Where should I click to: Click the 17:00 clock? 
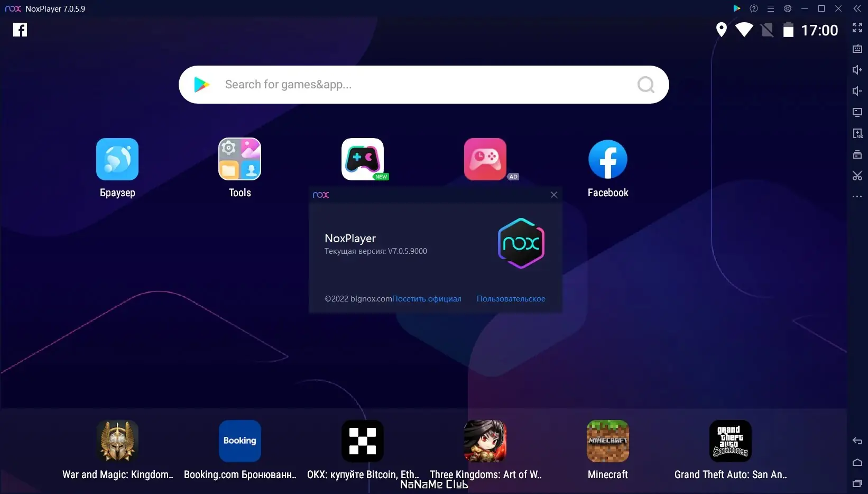[x=819, y=30]
